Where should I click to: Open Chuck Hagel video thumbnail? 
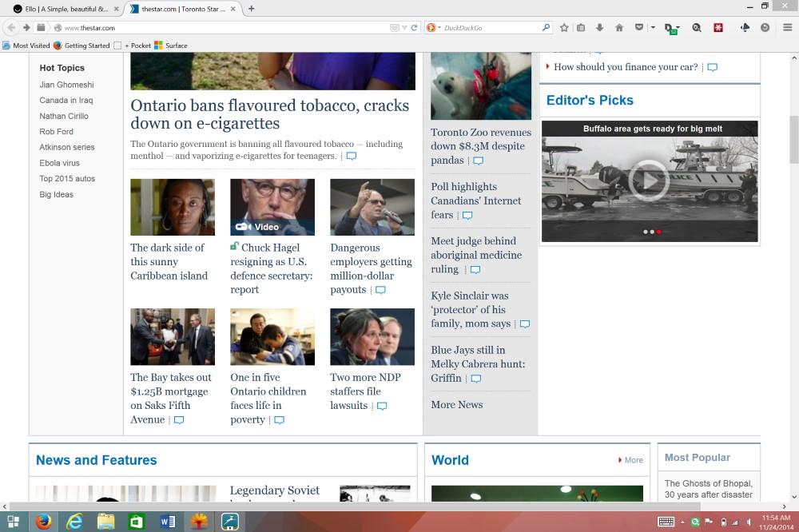[x=272, y=207]
